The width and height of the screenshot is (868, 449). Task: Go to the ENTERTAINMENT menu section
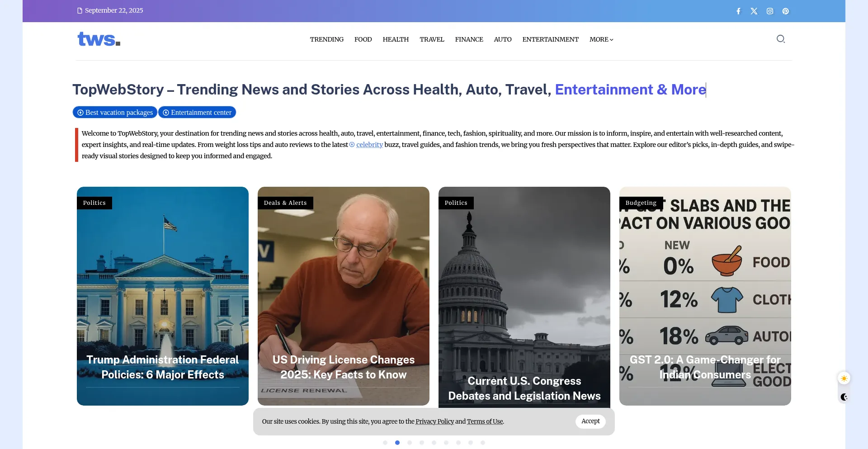(550, 40)
